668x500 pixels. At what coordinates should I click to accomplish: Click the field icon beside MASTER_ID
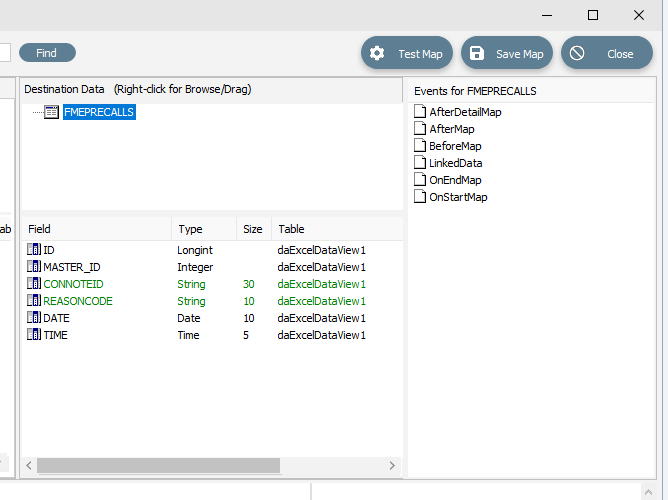tap(34, 267)
